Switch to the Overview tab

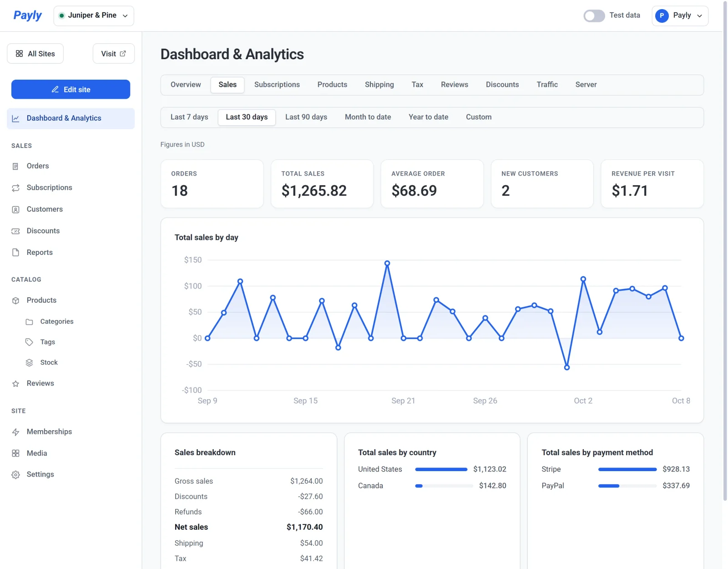click(x=186, y=85)
